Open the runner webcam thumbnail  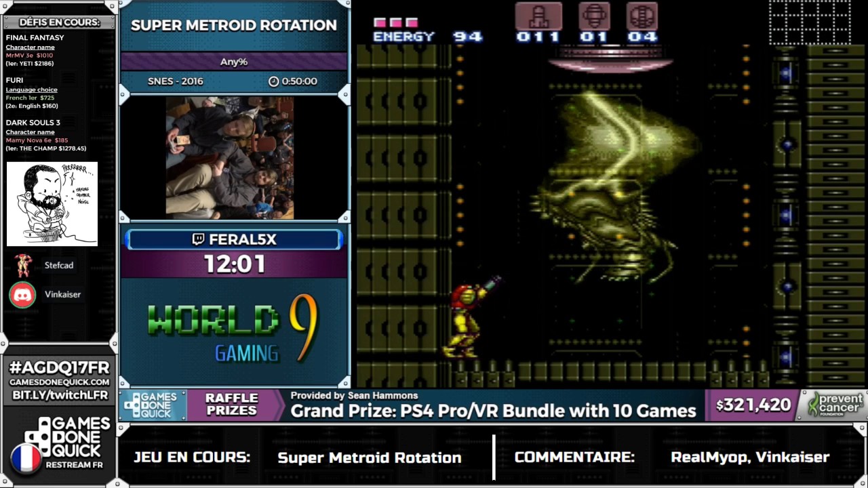[230, 157]
